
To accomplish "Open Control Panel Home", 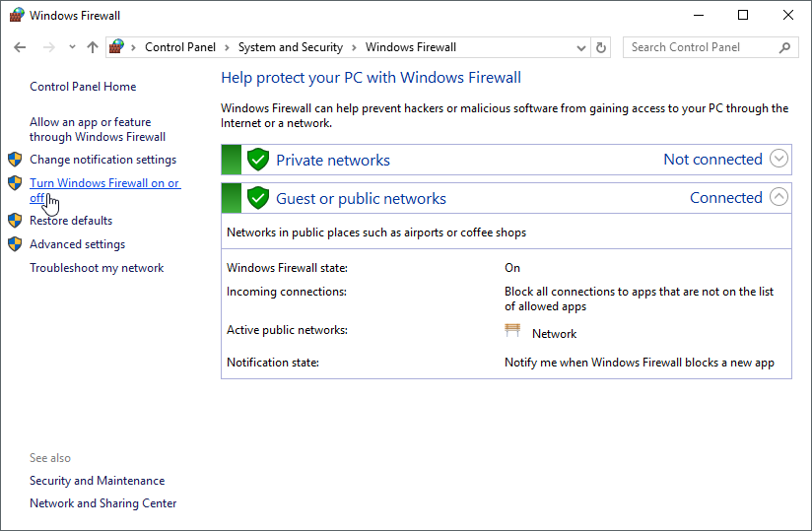I will tap(83, 87).
